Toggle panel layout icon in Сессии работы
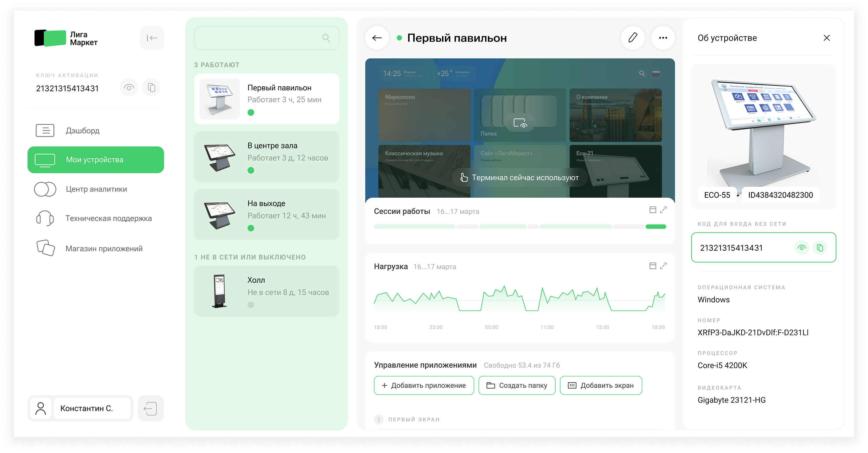Screen dimensions: 868x453 tap(653, 210)
